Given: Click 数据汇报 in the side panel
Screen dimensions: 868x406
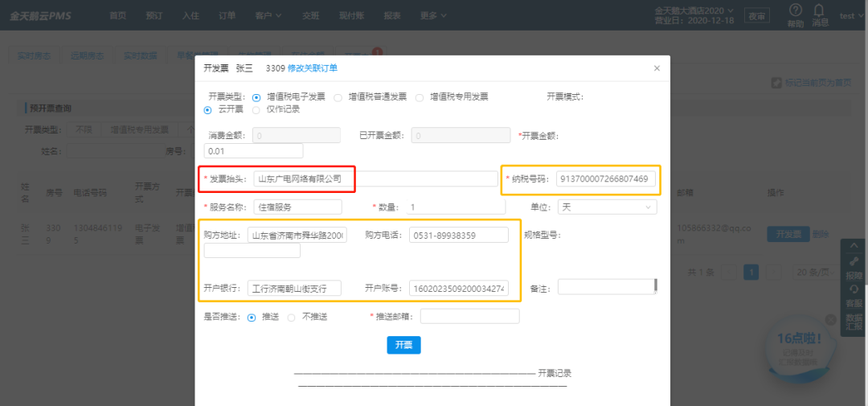Looking at the screenshot, I should 854,322.
